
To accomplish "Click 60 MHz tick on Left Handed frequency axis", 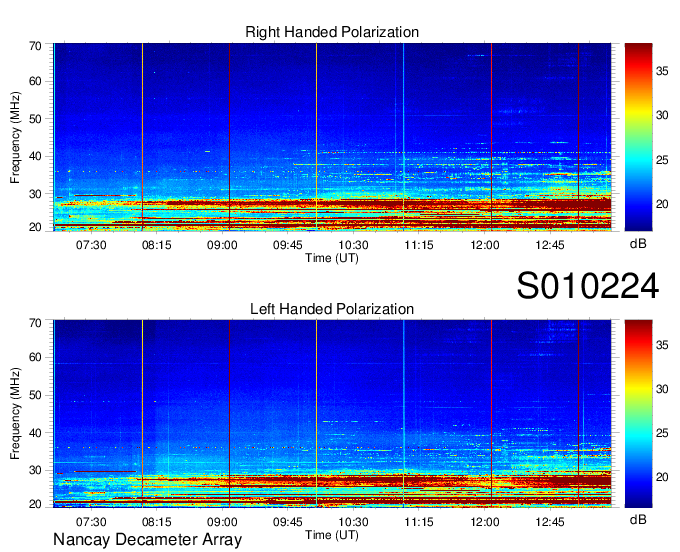I will pyautogui.click(x=35, y=358).
